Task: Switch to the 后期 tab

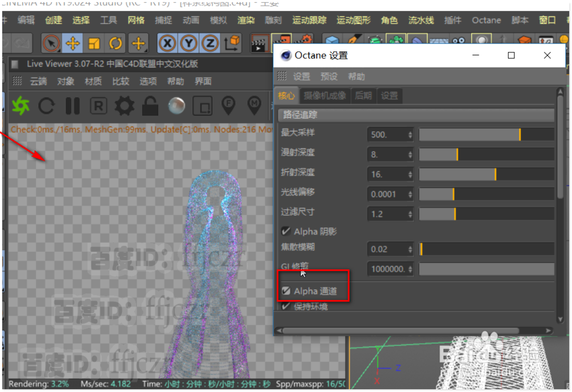Action: (363, 96)
